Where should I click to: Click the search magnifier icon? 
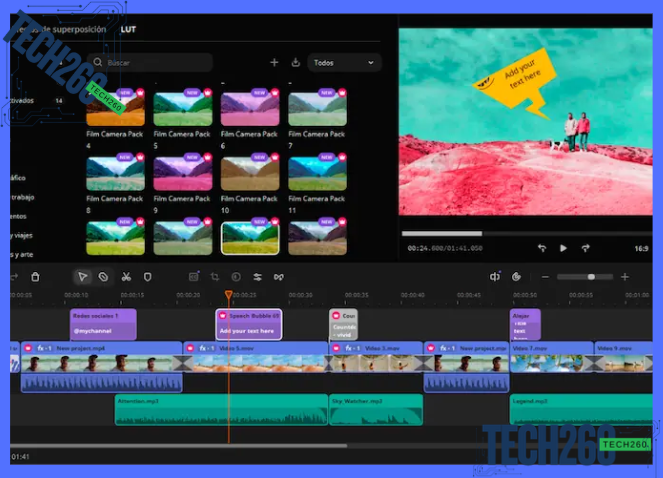click(98, 63)
